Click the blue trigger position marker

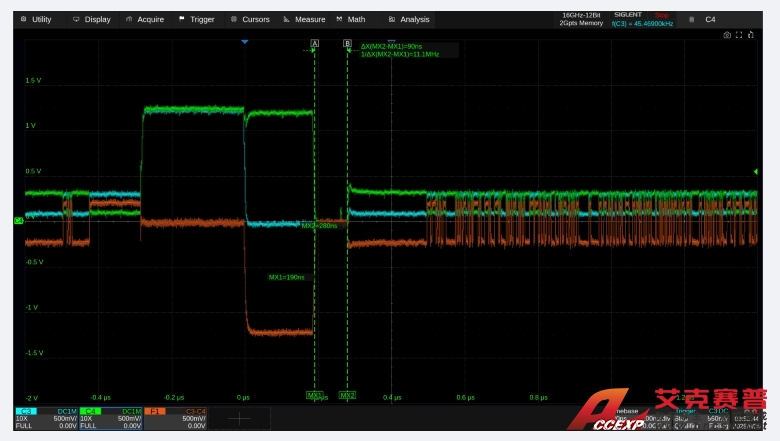[245, 42]
